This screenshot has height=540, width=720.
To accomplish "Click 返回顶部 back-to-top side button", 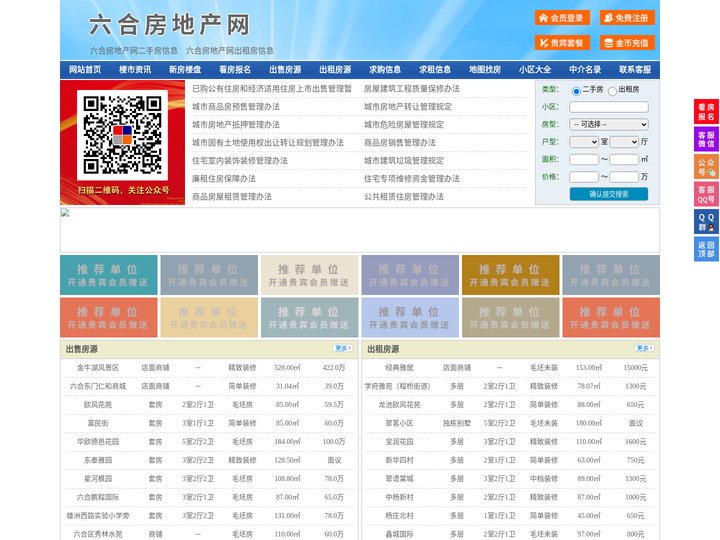I will 706,249.
